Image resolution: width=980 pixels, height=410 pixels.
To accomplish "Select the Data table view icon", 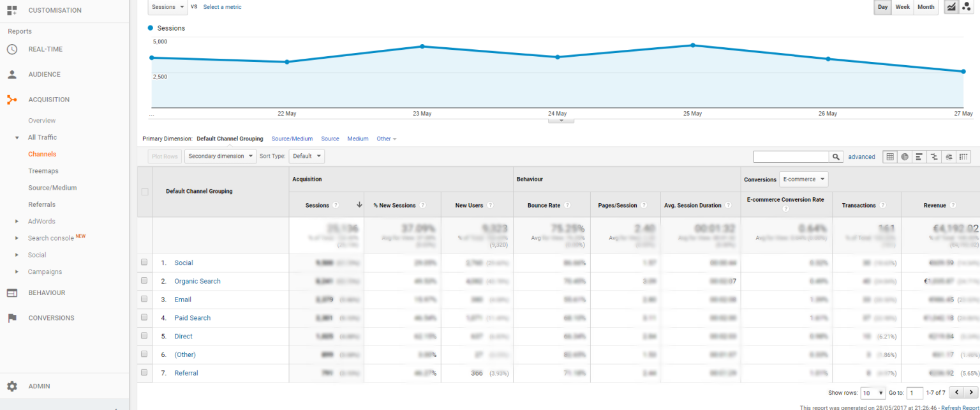I will tap(890, 156).
